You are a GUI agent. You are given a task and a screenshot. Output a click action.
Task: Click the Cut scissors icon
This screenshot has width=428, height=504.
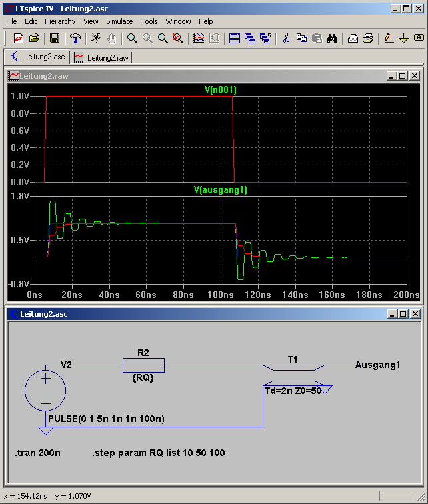(286, 38)
